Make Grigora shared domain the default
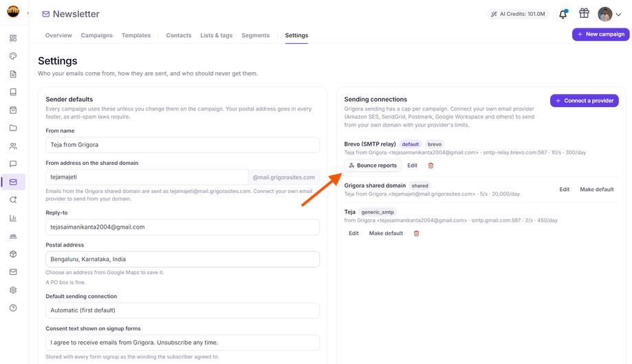This screenshot has width=632, height=364. click(596, 190)
